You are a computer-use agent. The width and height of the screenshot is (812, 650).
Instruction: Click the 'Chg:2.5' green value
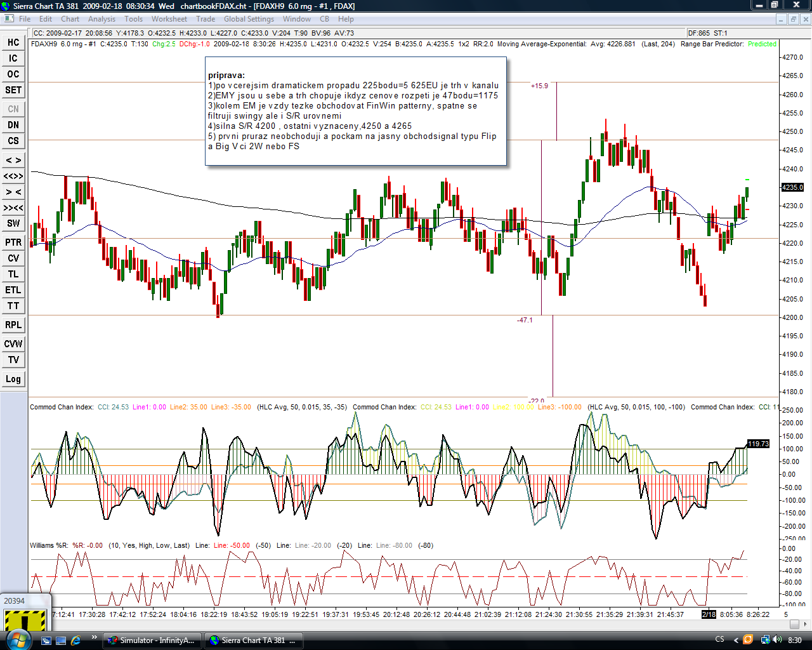coord(164,44)
